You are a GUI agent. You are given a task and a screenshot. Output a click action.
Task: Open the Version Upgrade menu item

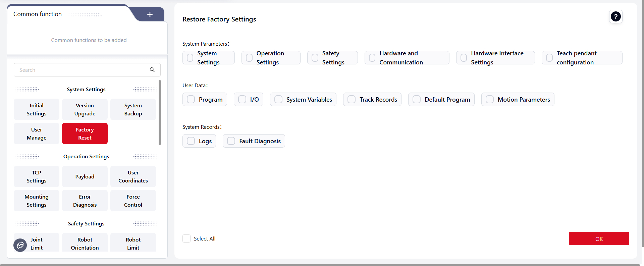coord(85,109)
